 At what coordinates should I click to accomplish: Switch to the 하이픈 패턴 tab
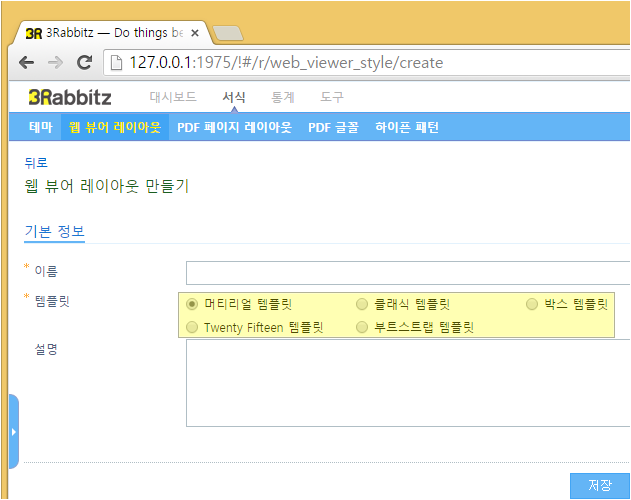(407, 127)
